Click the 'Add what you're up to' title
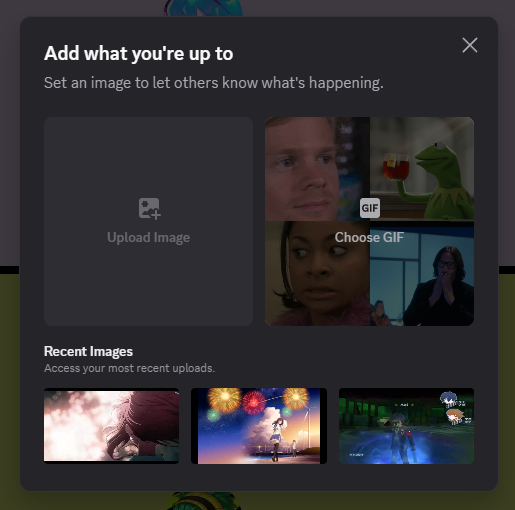The width and height of the screenshot is (515, 510). coord(138,54)
